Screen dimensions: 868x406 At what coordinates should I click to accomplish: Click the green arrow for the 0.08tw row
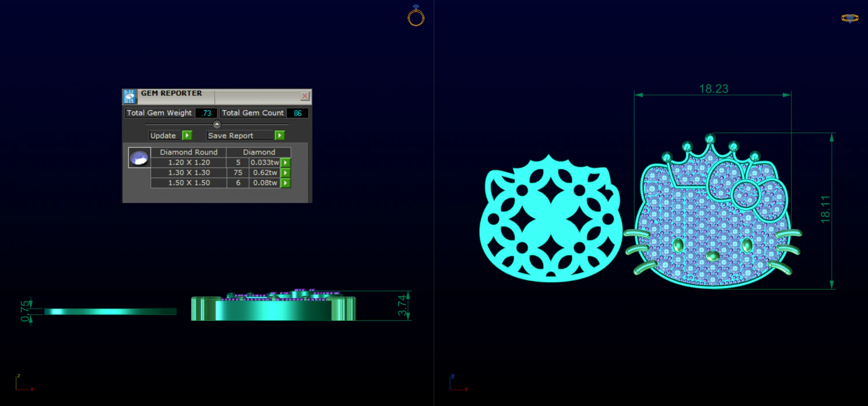pyautogui.click(x=285, y=183)
